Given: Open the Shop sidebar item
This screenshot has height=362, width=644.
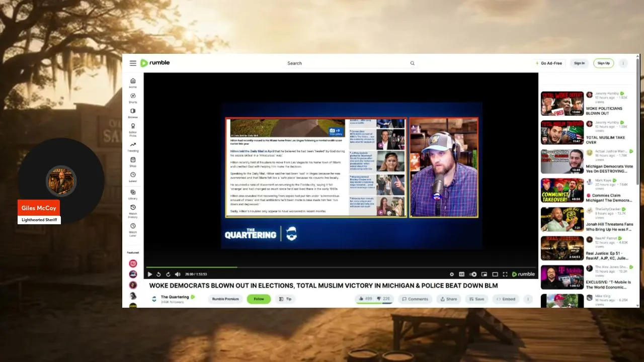Looking at the screenshot, I should point(133,162).
